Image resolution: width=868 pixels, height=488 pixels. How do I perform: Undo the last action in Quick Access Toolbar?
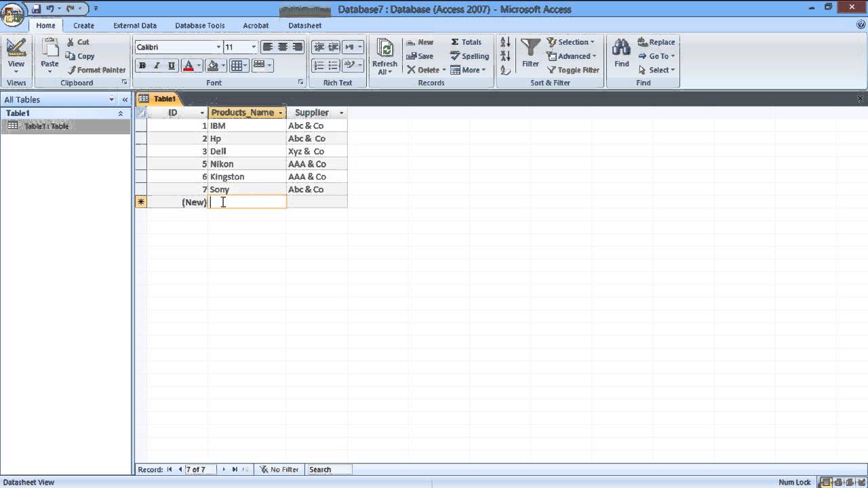[50, 9]
